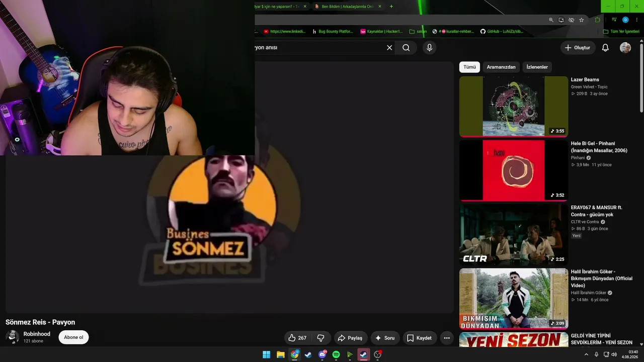Image resolution: width=644 pixels, height=362 pixels.
Task: Open a new browser tab
Action: [x=391, y=7]
